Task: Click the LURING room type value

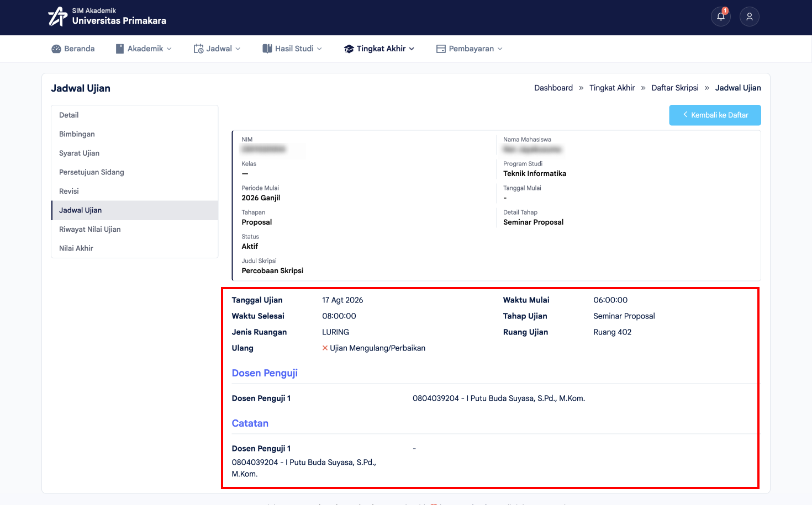Action: click(x=336, y=332)
